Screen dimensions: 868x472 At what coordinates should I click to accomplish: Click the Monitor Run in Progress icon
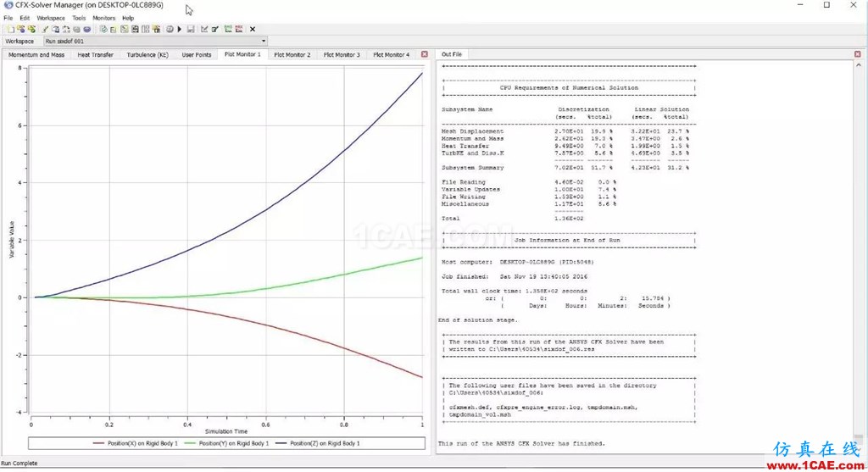(x=21, y=29)
